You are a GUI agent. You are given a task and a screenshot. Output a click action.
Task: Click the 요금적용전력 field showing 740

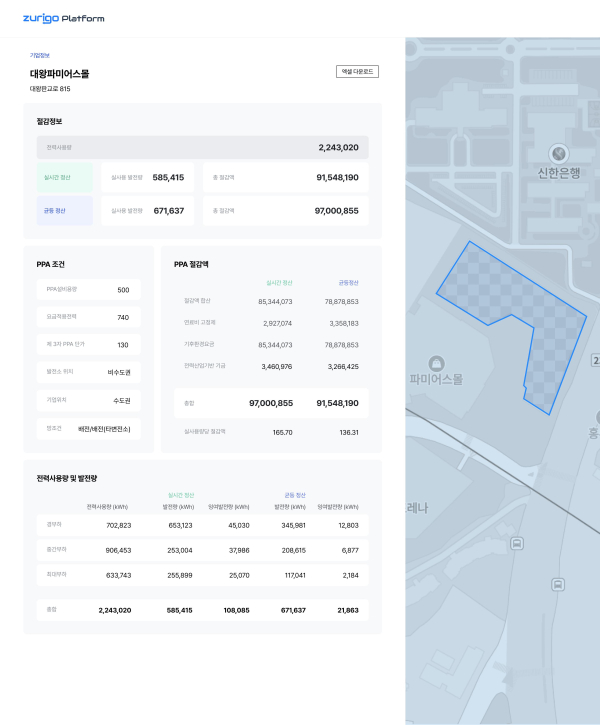[88, 317]
